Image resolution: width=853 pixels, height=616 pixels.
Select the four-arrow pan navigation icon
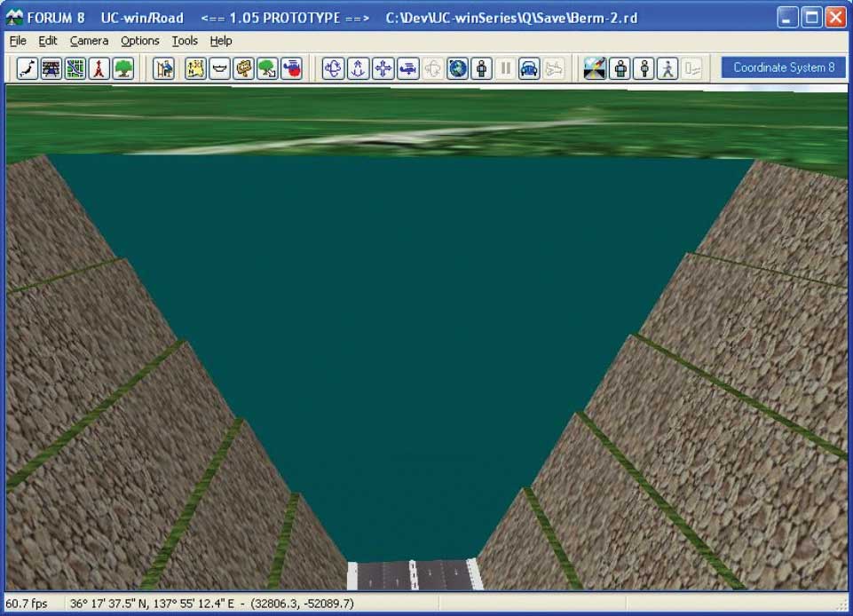pyautogui.click(x=383, y=68)
